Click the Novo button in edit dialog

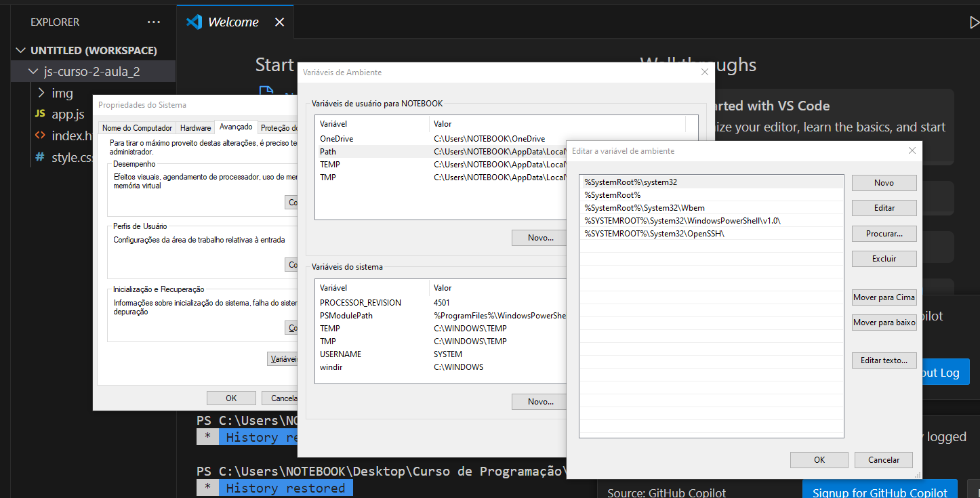884,183
